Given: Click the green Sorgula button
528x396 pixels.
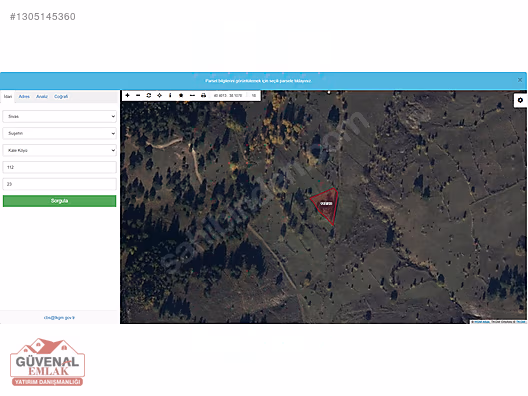Looking at the screenshot, I should click(60, 201).
